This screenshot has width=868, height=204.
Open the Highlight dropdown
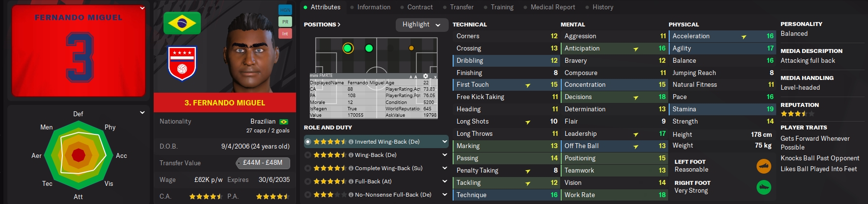(x=422, y=25)
